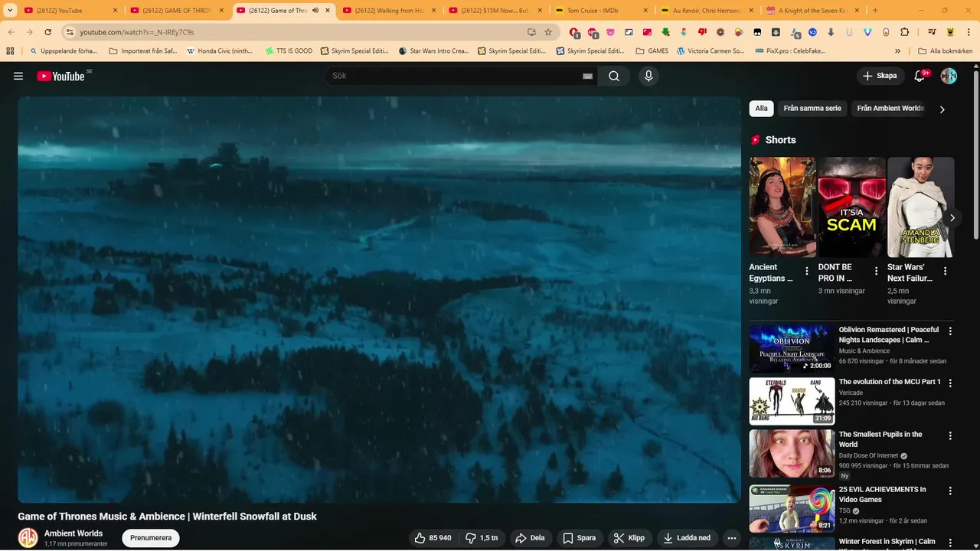
Task: Select the Alla filter chip
Action: click(x=761, y=109)
